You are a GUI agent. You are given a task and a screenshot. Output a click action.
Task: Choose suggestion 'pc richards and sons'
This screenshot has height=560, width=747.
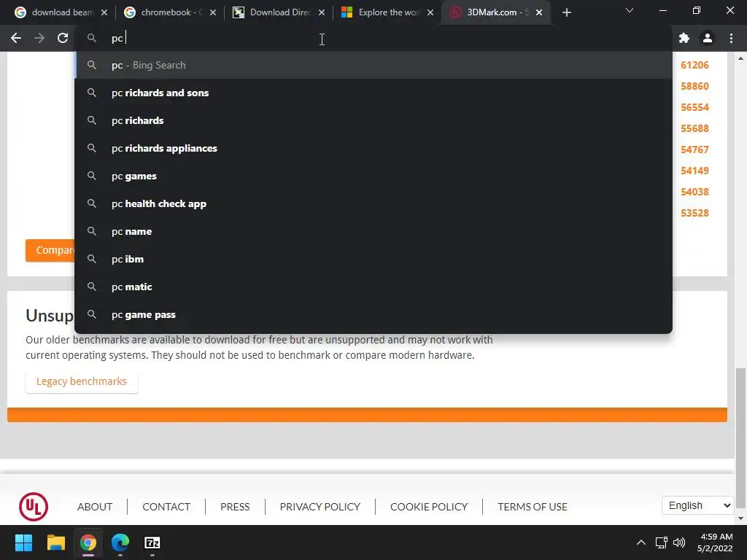tap(373, 93)
